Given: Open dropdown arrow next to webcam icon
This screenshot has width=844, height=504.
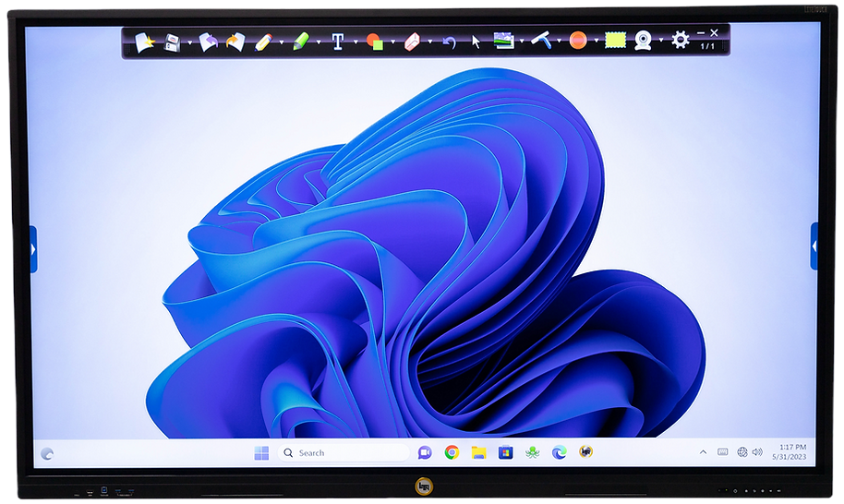Looking at the screenshot, I should tap(661, 41).
